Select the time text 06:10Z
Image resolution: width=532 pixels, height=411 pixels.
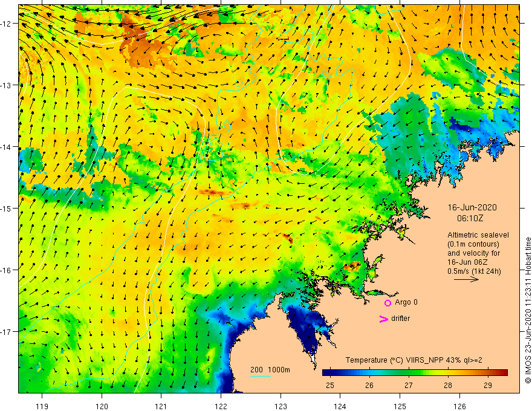tap(470, 218)
